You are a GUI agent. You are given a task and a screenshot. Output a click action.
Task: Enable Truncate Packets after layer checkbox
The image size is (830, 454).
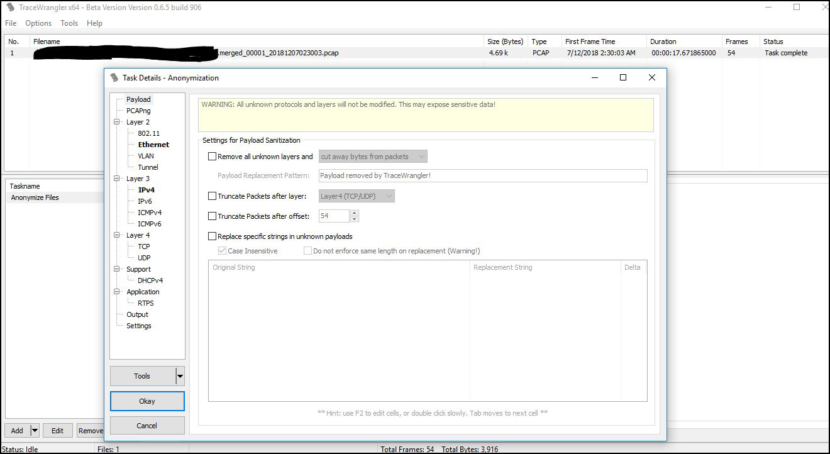point(212,196)
